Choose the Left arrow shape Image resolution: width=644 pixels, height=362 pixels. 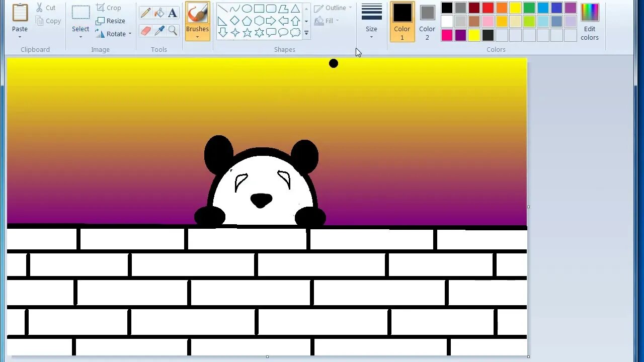(x=283, y=21)
